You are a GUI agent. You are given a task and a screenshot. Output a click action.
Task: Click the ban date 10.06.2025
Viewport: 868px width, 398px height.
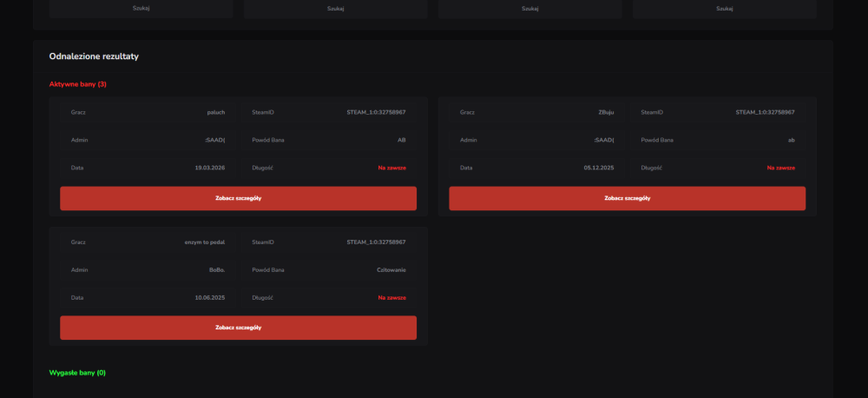point(210,298)
